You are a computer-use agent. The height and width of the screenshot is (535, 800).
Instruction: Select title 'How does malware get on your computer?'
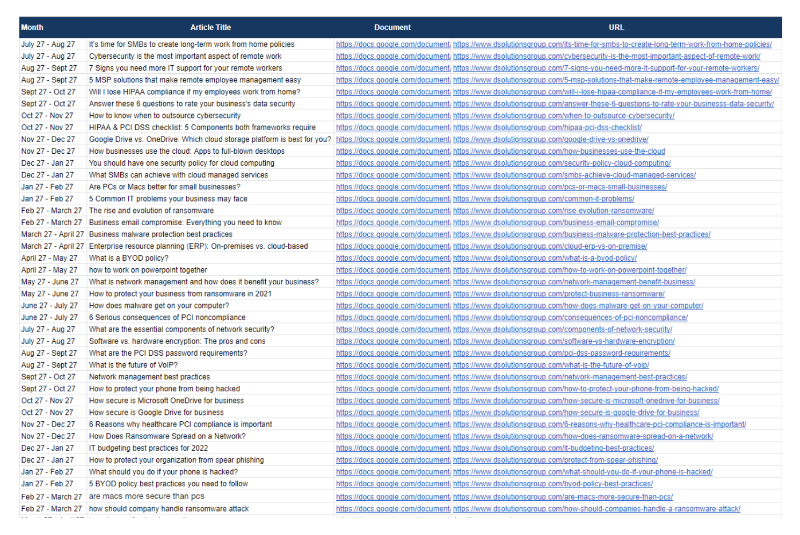point(159,306)
